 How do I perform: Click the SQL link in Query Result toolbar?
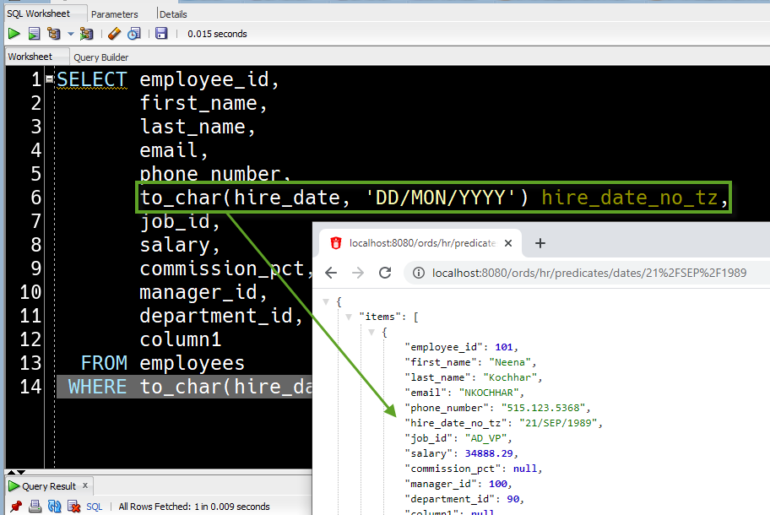coord(94,507)
